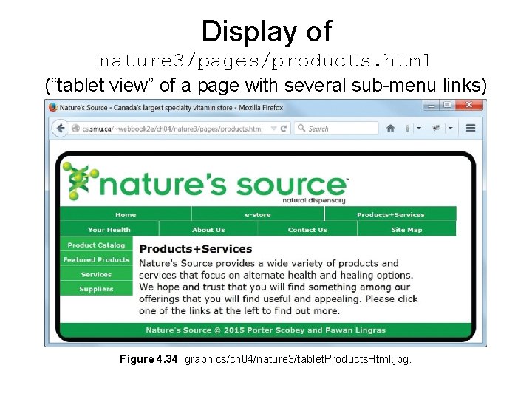Click the toolbar icon left of the last dropdown arrow
The height and width of the screenshot is (399, 532).
(437, 128)
